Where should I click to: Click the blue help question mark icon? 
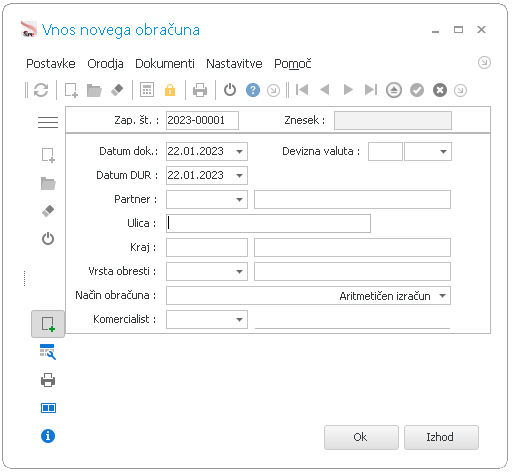pyautogui.click(x=253, y=90)
